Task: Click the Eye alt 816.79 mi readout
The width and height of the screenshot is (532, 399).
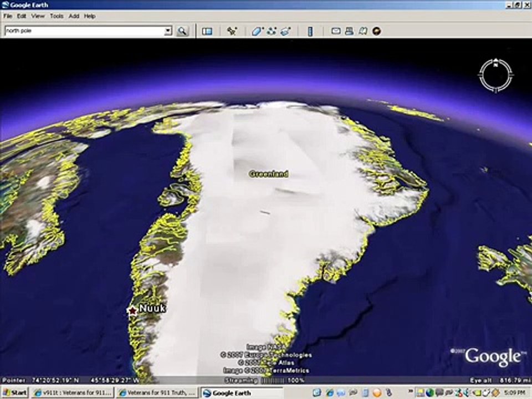Action: pyautogui.click(x=500, y=380)
